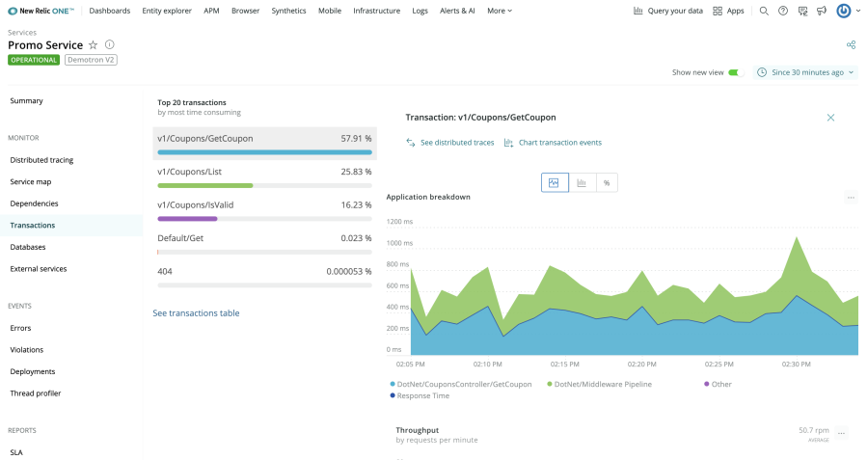Open Distributed tracing in sidebar
Viewport: 868px width, 460px height.
[41, 160]
